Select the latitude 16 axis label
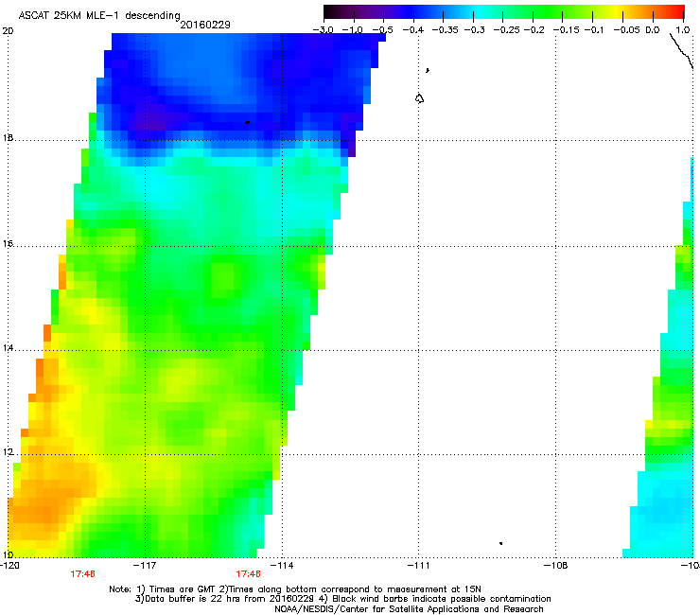The height and width of the screenshot is (615, 700). [8, 244]
